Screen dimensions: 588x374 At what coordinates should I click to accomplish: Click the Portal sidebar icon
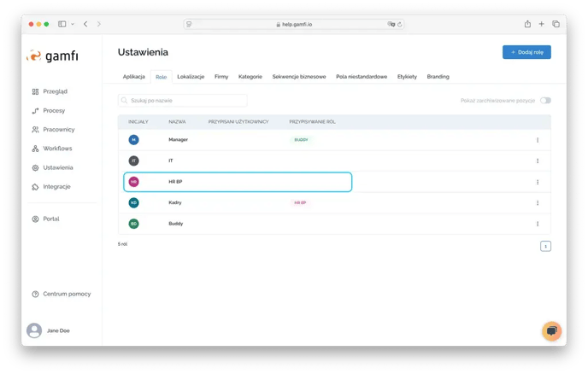35,219
